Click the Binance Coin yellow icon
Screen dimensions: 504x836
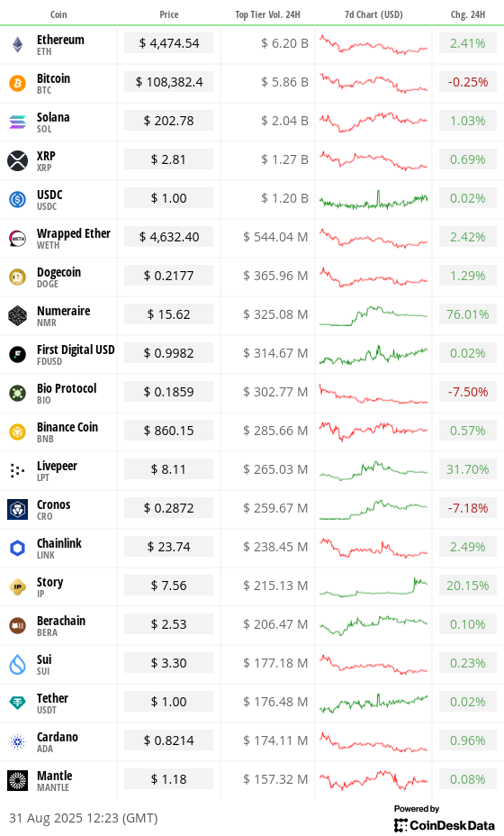click(18, 432)
